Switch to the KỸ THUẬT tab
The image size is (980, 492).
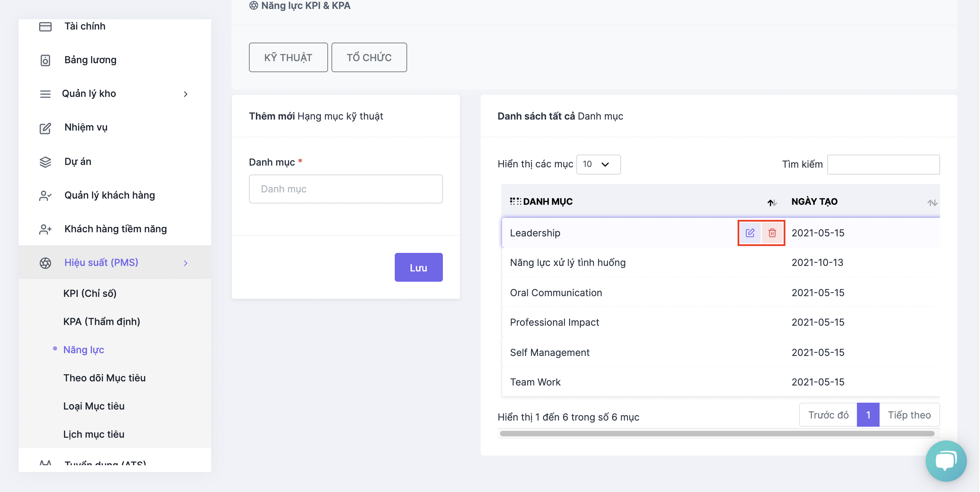pyautogui.click(x=288, y=57)
